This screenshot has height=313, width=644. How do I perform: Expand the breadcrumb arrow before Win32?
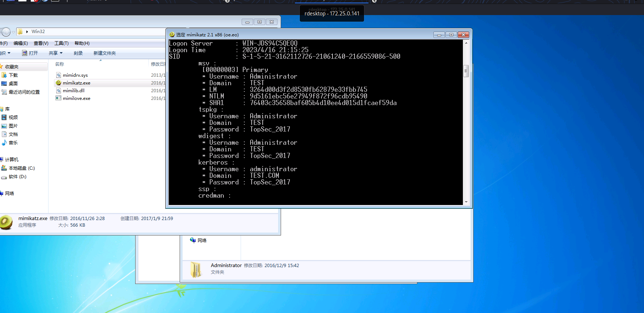click(x=27, y=32)
